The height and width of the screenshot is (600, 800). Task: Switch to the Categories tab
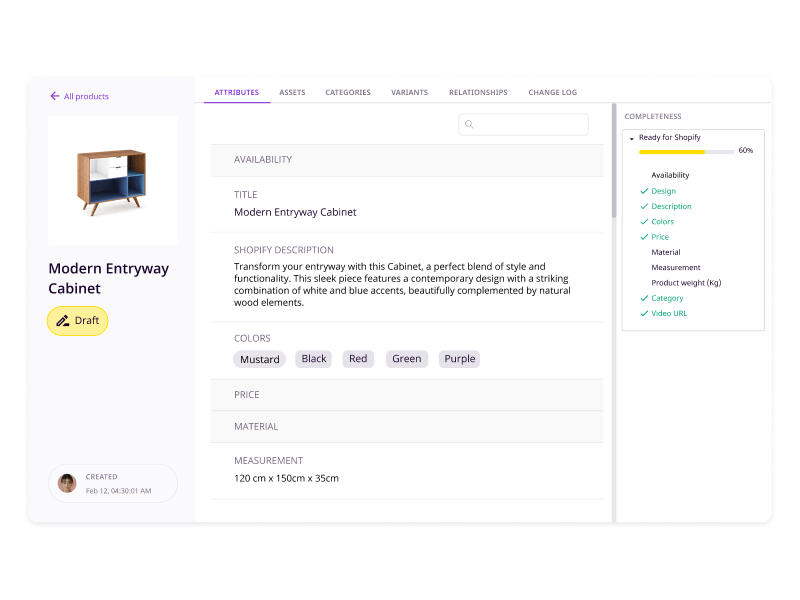(x=347, y=92)
